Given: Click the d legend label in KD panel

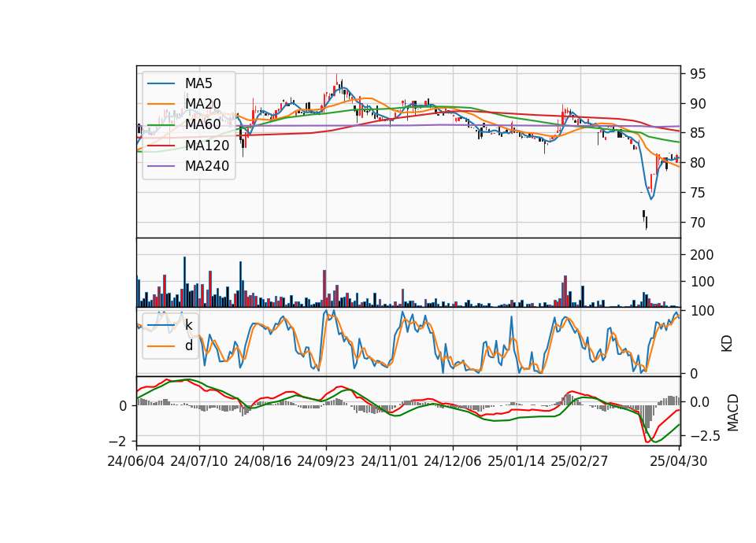Looking at the screenshot, I should 189,345.
